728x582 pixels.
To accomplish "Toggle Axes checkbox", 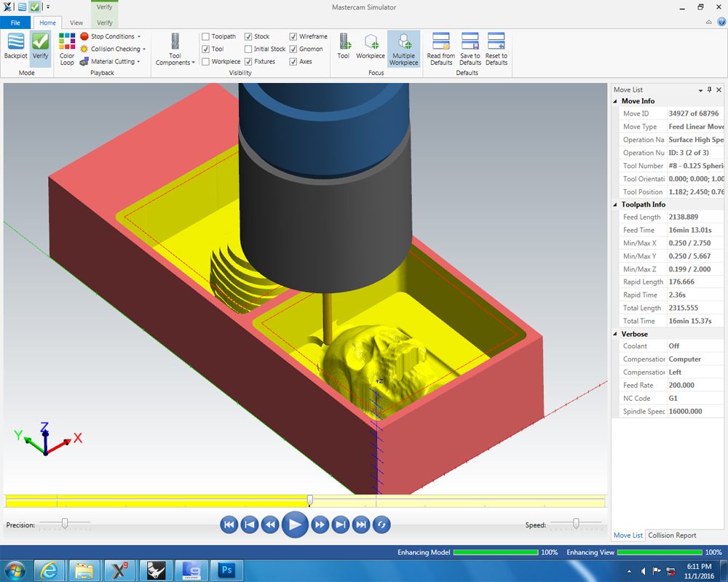I will pyautogui.click(x=293, y=61).
